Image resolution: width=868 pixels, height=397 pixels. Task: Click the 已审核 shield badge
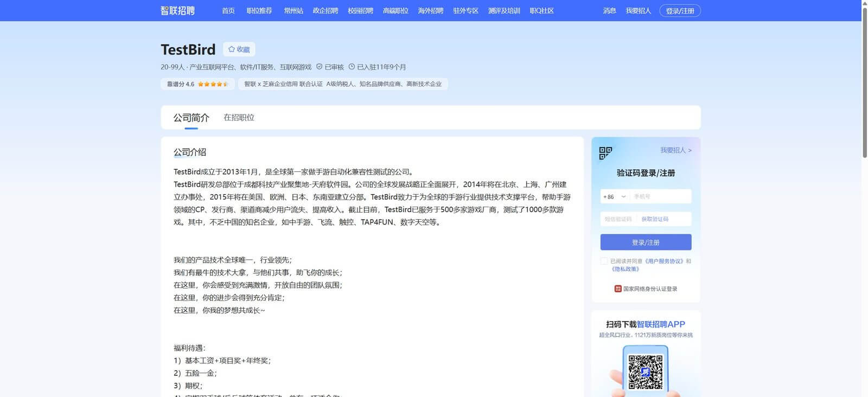(330, 67)
